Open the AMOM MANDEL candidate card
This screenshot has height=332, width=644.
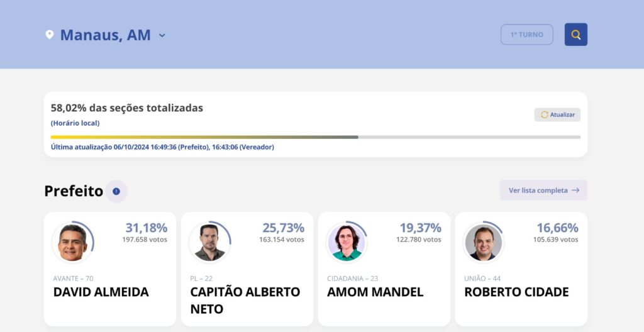[x=384, y=268]
